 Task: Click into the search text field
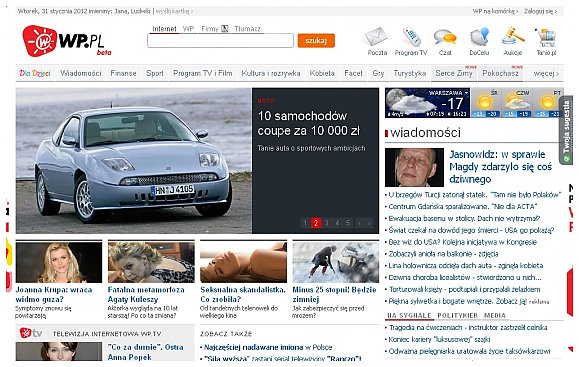220,41
